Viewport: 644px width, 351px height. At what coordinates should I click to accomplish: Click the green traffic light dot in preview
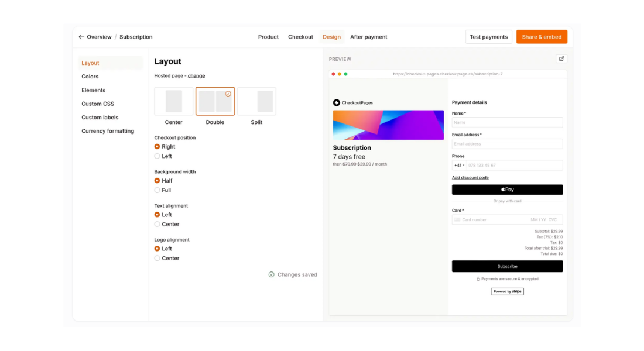[347, 74]
